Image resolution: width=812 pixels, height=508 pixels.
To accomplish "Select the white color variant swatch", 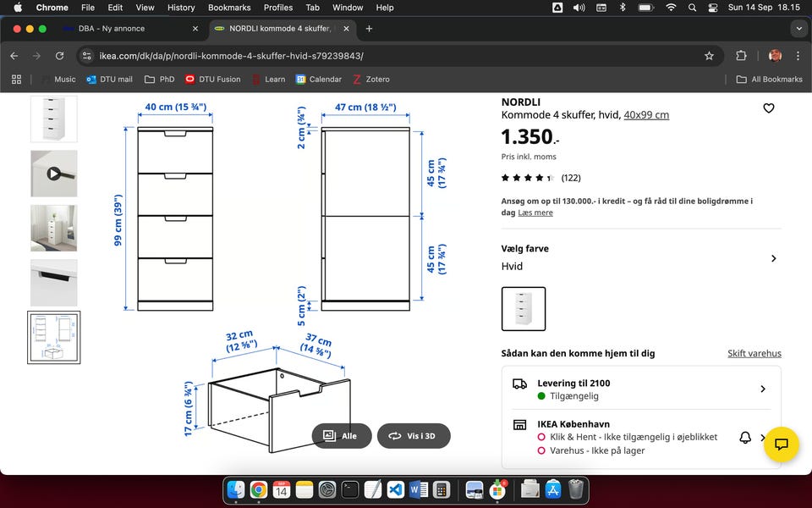I will pyautogui.click(x=524, y=308).
